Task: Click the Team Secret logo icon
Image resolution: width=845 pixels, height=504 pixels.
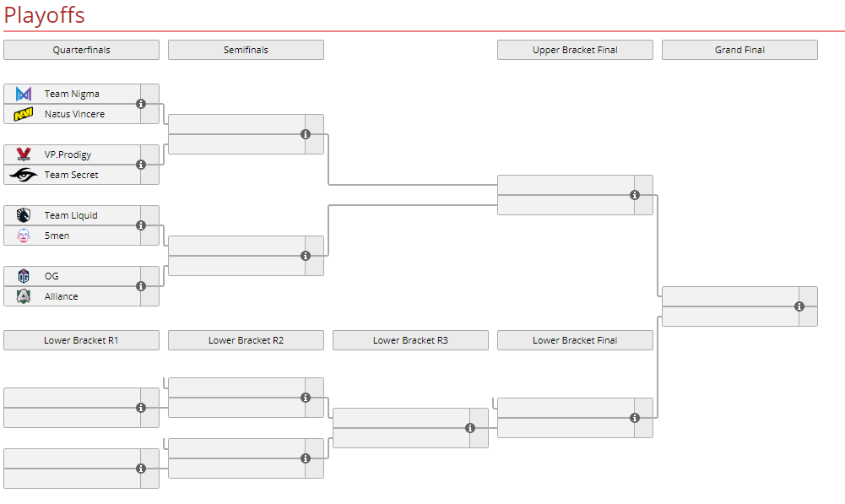Action: click(24, 175)
